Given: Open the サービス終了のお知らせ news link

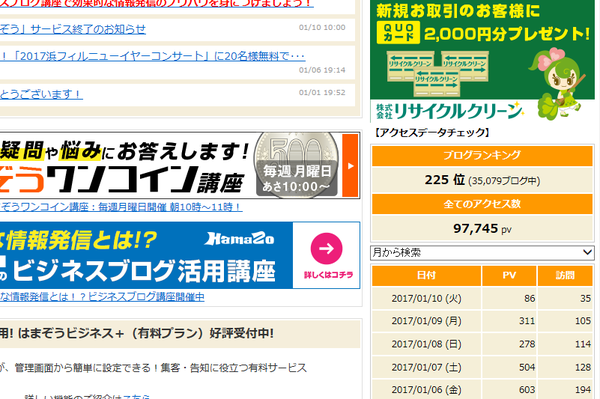Looking at the screenshot, I should click(x=73, y=29).
